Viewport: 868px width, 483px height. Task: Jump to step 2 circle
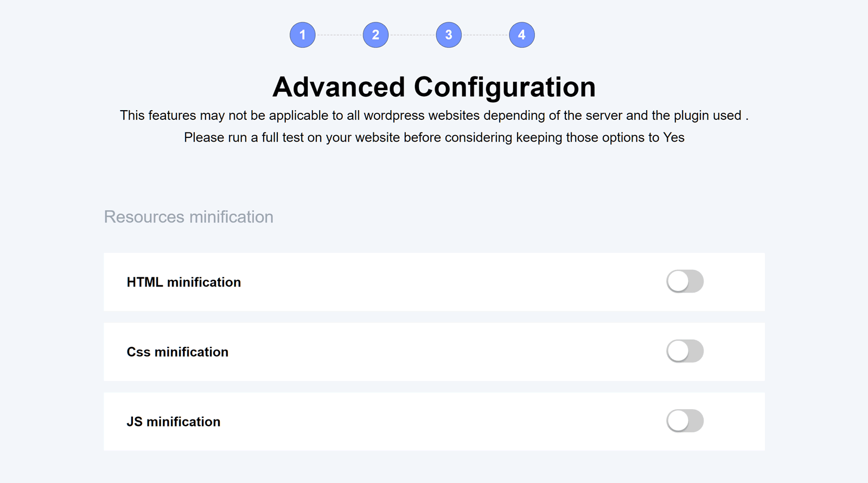[x=375, y=35]
